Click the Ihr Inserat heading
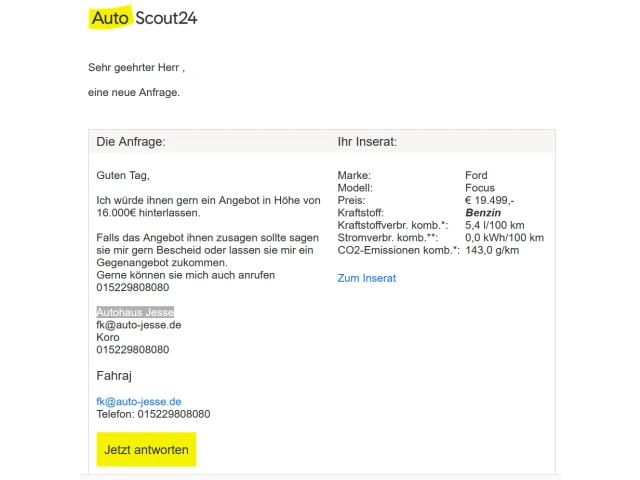This screenshot has height=480, width=640. tap(367, 142)
